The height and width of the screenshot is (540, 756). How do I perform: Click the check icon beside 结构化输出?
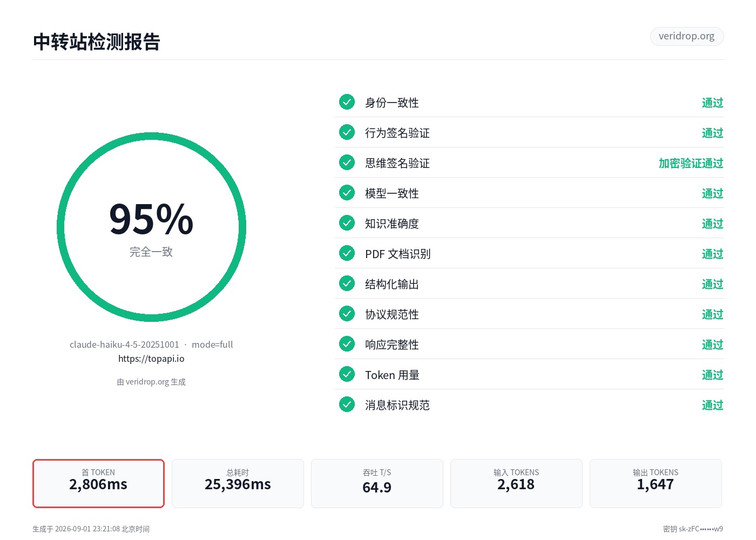click(347, 283)
